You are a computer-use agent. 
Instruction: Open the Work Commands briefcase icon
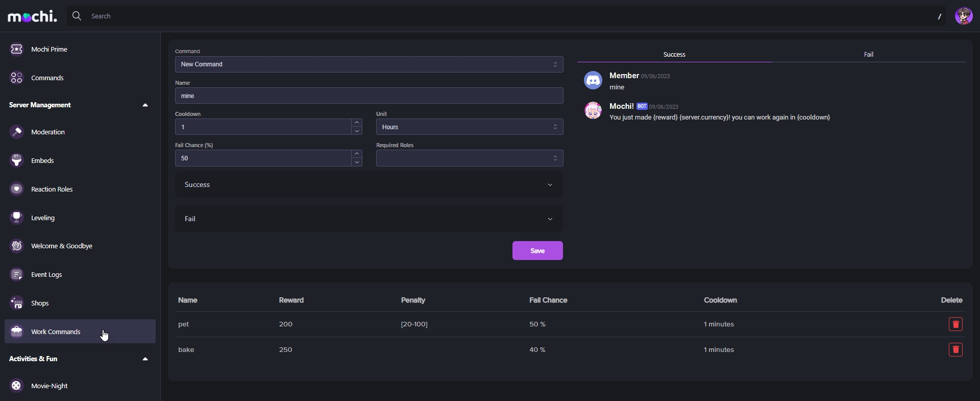(x=17, y=332)
